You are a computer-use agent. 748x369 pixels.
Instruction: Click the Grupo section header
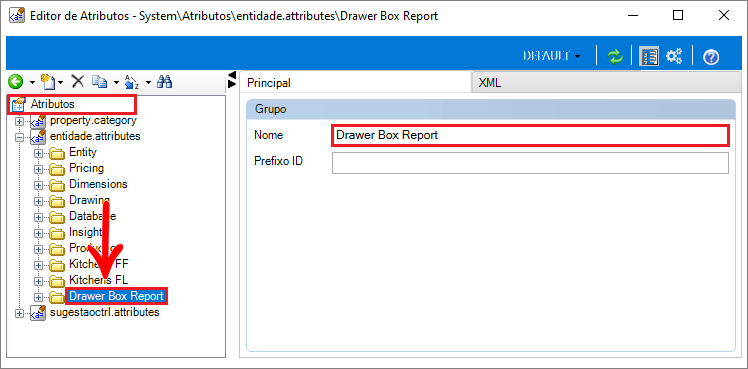click(x=491, y=109)
